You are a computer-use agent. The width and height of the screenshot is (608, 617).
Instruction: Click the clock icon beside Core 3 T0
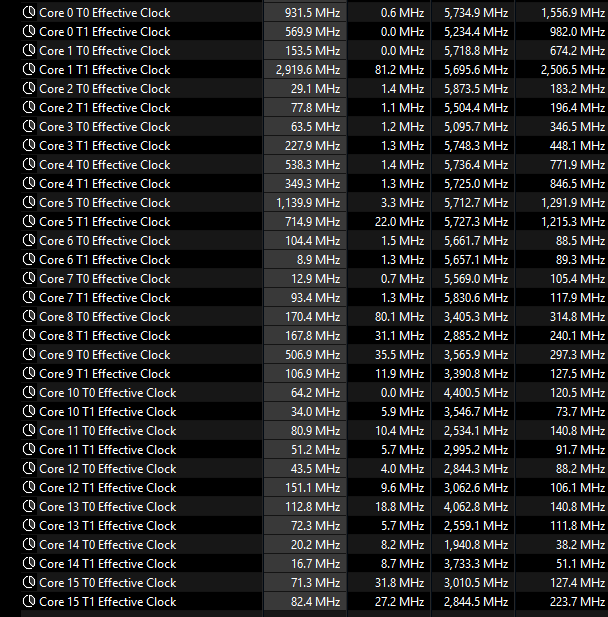29,126
